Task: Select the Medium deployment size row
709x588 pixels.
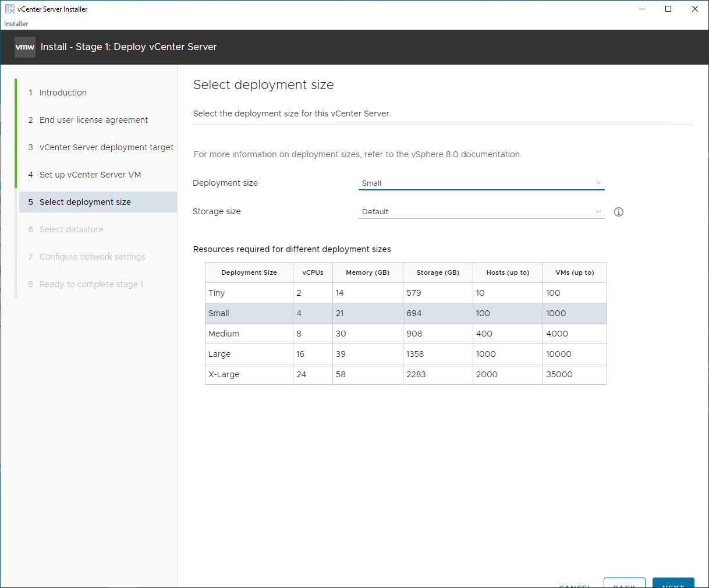Action: [x=405, y=334]
